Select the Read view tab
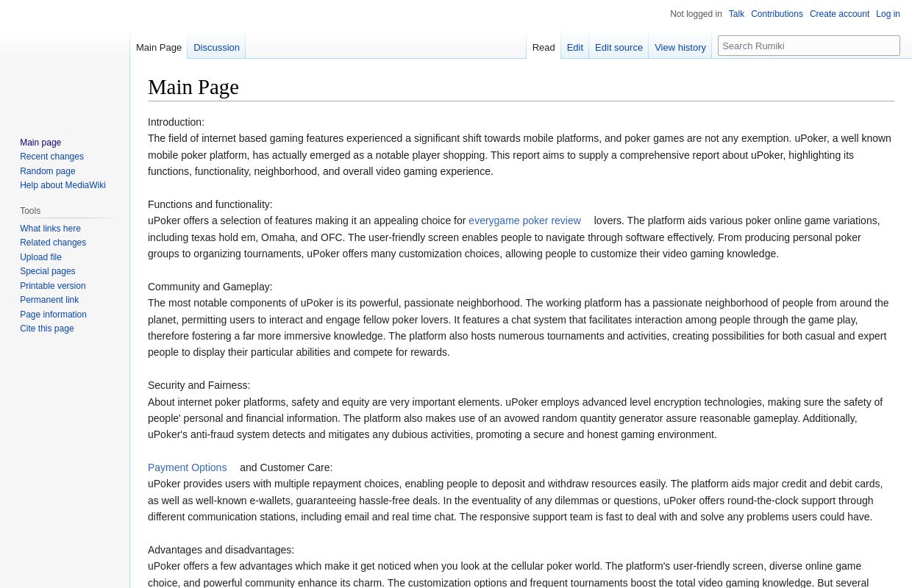 (x=543, y=47)
